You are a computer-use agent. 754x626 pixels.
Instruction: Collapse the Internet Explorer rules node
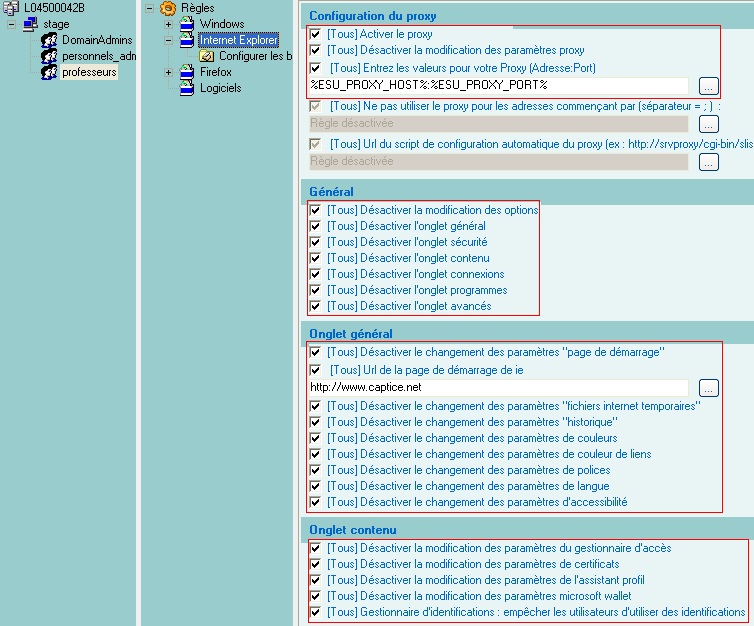click(169, 40)
